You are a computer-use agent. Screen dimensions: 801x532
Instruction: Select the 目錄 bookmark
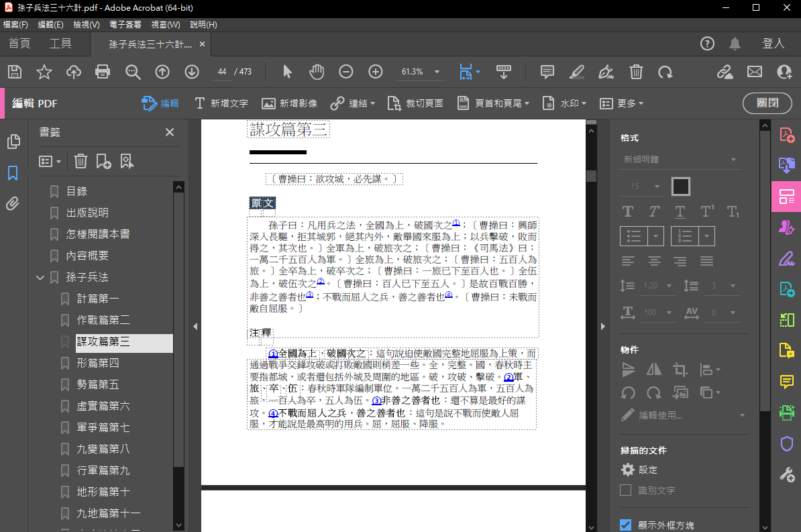point(76,191)
